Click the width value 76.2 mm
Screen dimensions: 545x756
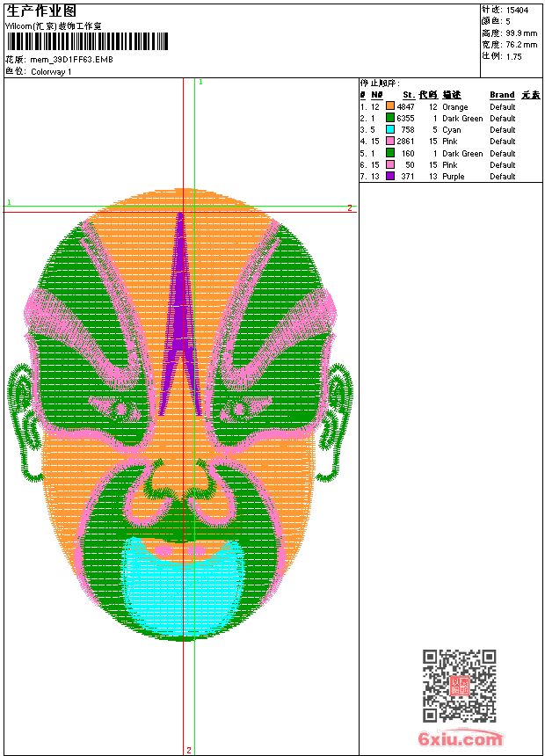521,45
